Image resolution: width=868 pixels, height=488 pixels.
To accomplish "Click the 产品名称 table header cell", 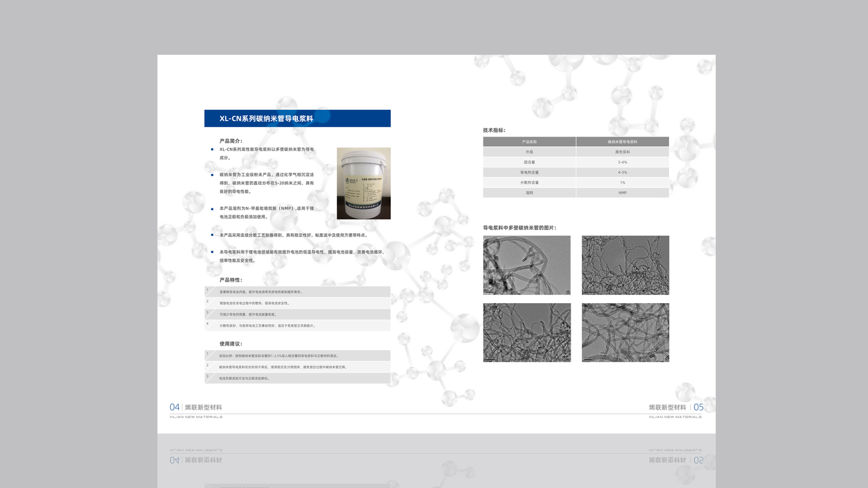I will [529, 142].
